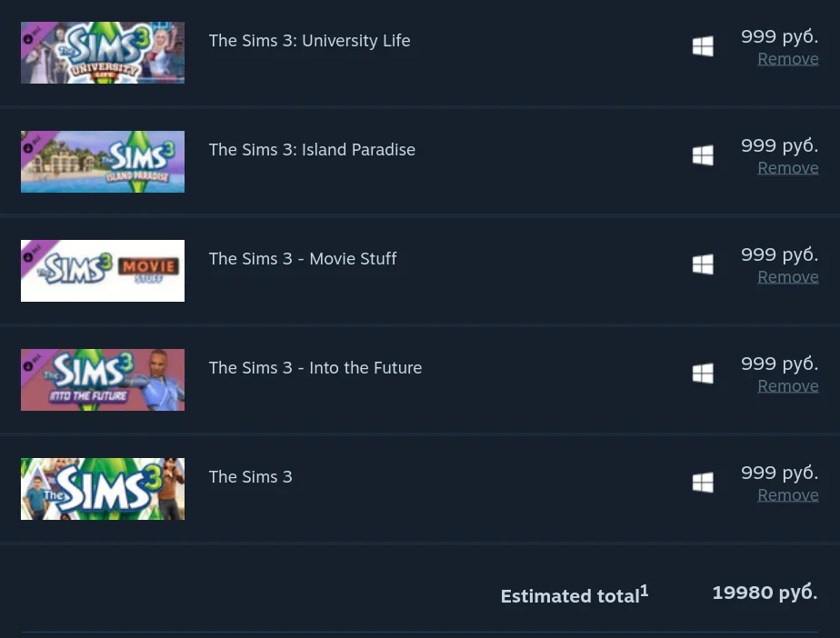Click Windows icon for University Life

pos(703,46)
